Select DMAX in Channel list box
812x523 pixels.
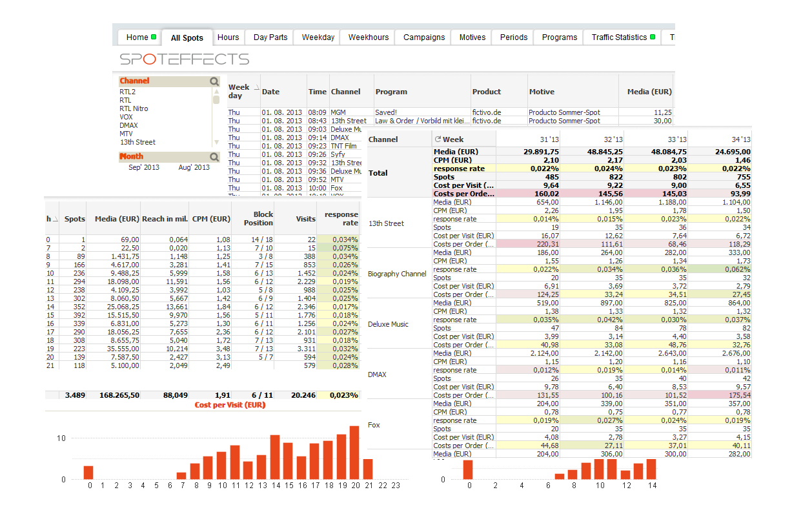click(x=128, y=125)
